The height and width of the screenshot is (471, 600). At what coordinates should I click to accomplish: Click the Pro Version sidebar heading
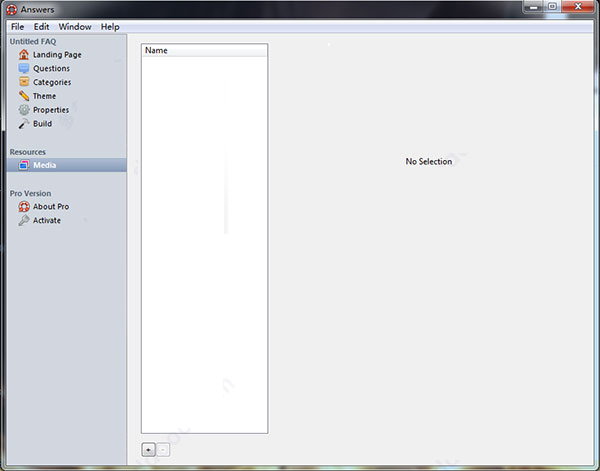30,193
